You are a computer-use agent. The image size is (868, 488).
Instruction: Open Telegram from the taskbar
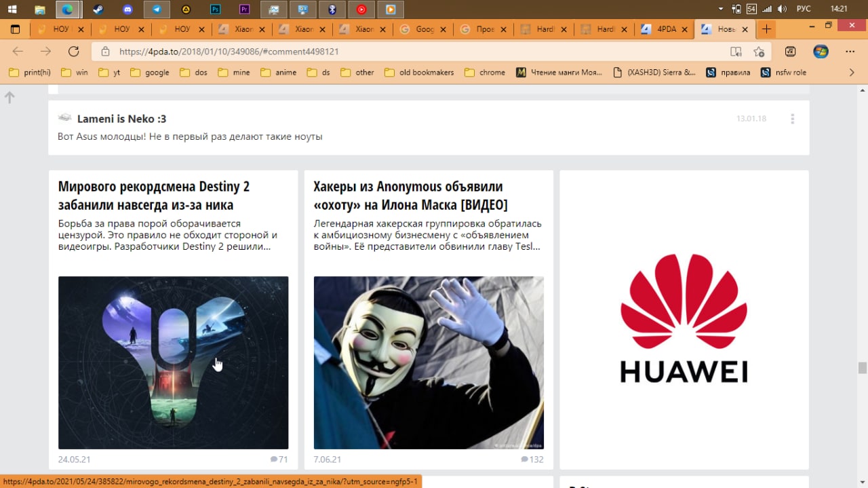pos(157,10)
